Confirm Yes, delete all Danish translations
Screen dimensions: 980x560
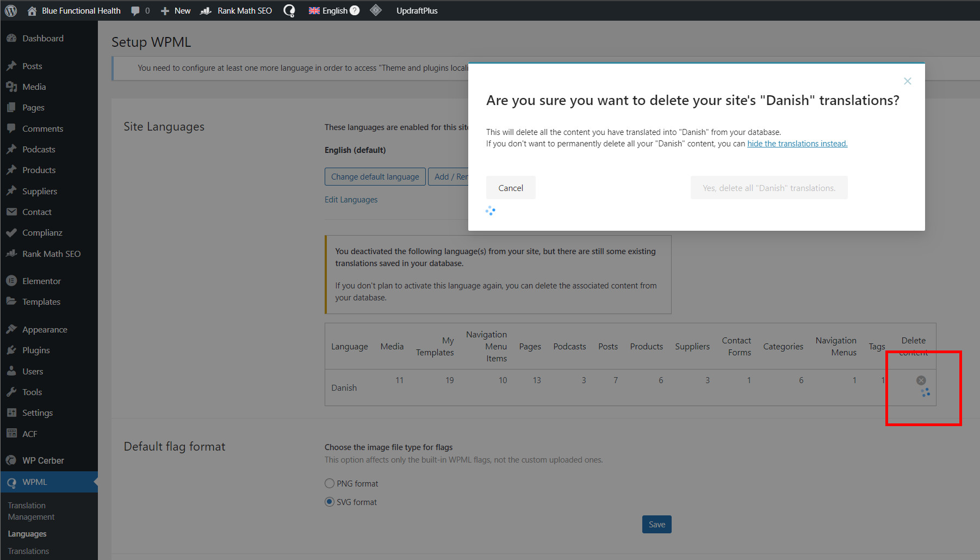pos(769,188)
